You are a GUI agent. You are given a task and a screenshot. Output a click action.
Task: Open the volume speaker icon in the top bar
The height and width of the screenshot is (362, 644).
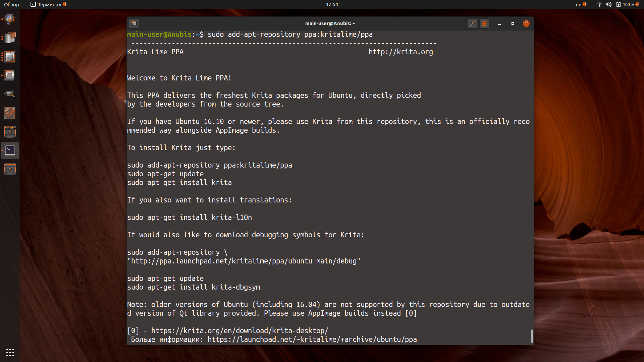[609, 4]
